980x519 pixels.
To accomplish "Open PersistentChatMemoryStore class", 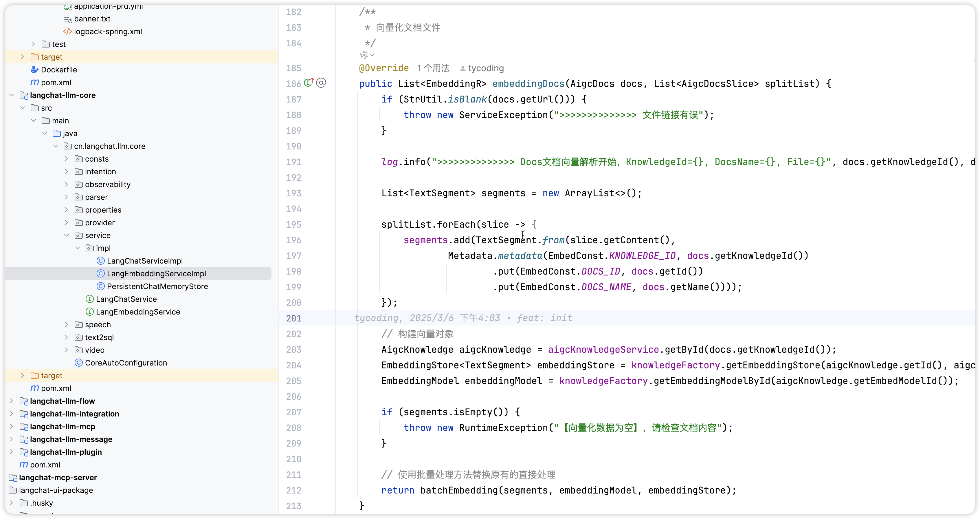I will (x=157, y=286).
